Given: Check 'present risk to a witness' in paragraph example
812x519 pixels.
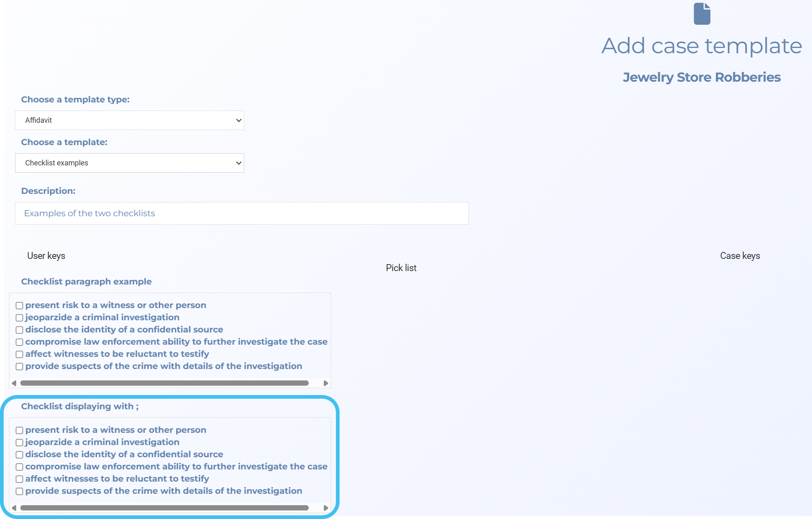Looking at the screenshot, I should 19,306.
